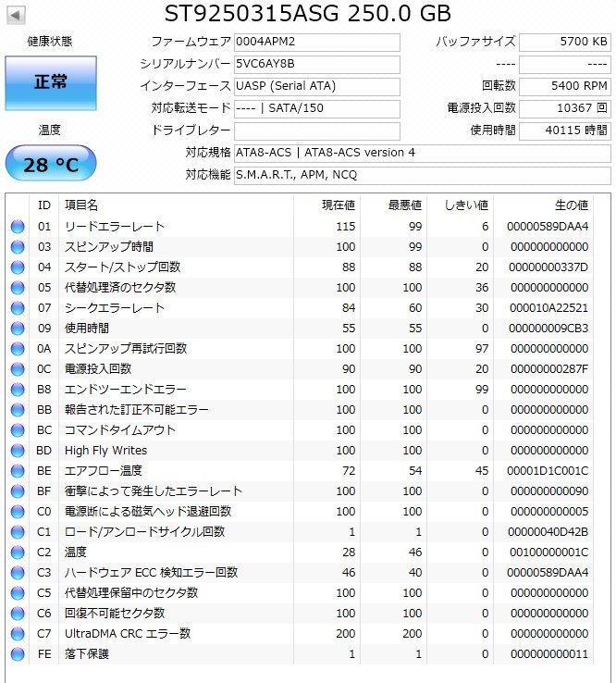Click raw value 00000000337D

pos(548,267)
